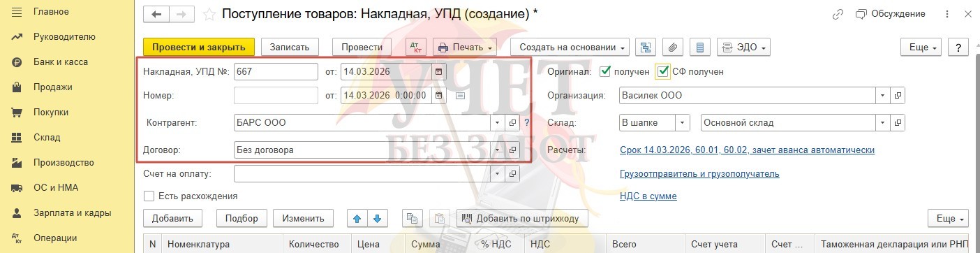The height and width of the screenshot is (253, 980).
Task: Expand the Основной склад dropdown
Action: coord(883,122)
